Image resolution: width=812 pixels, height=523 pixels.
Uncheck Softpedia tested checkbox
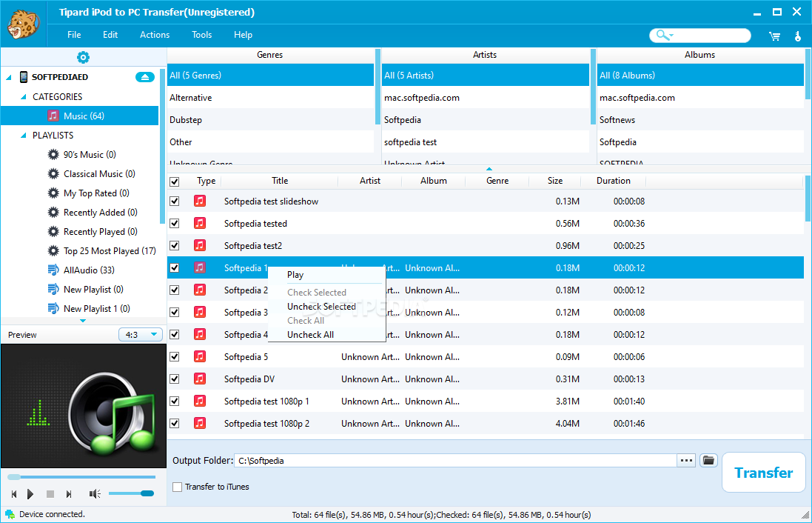(x=175, y=224)
